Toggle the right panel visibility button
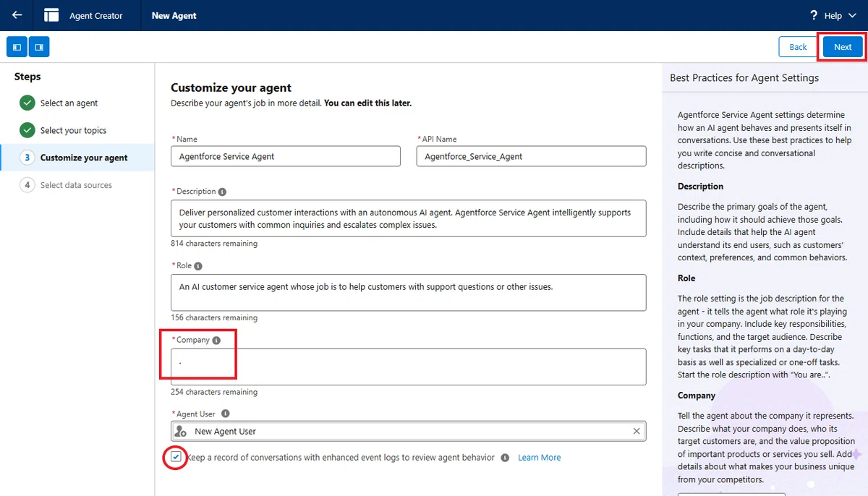This screenshot has height=496, width=868. pyautogui.click(x=39, y=47)
